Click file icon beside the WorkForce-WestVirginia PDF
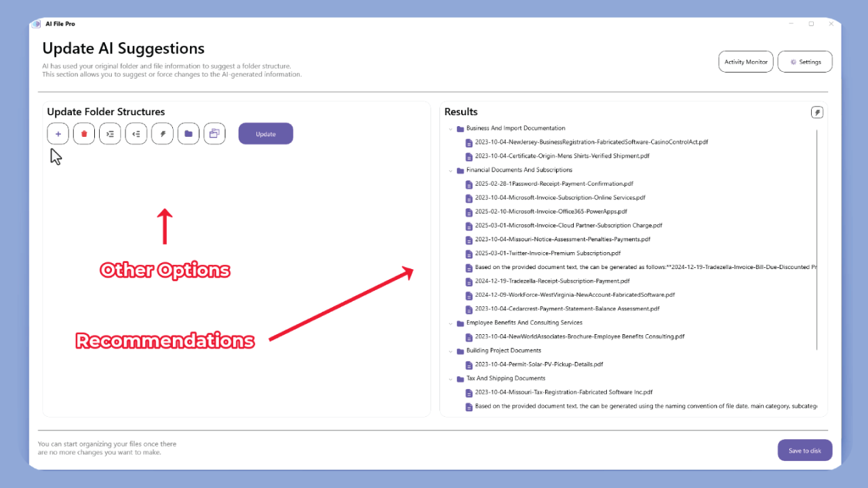This screenshot has height=488, width=868. [x=469, y=296]
